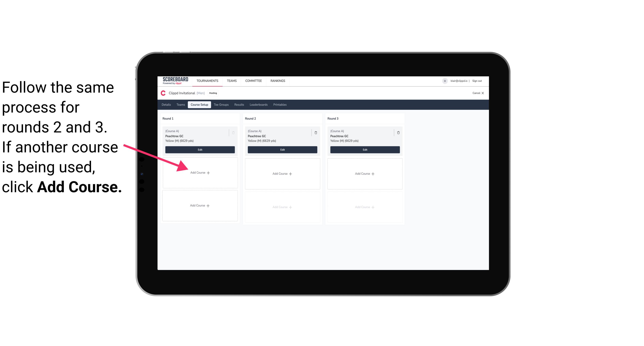Click empty Add Course slot below Round 1

200,173
